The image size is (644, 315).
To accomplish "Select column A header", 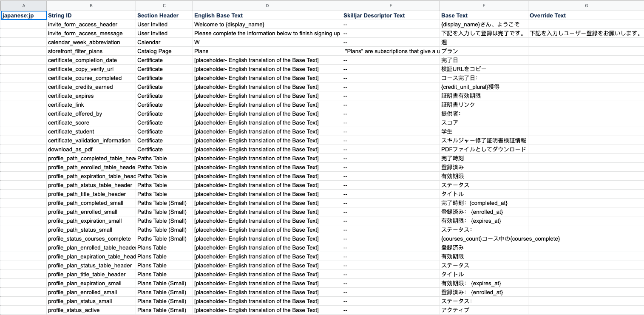I will coord(23,6).
